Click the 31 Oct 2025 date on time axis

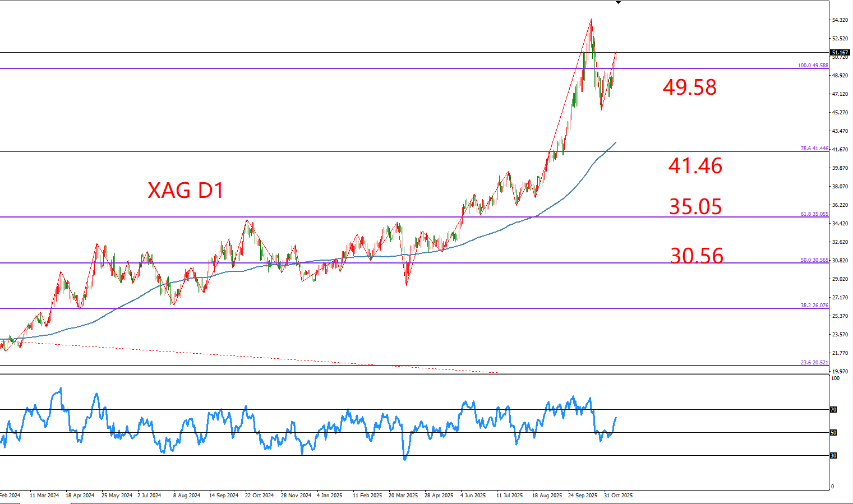click(618, 496)
